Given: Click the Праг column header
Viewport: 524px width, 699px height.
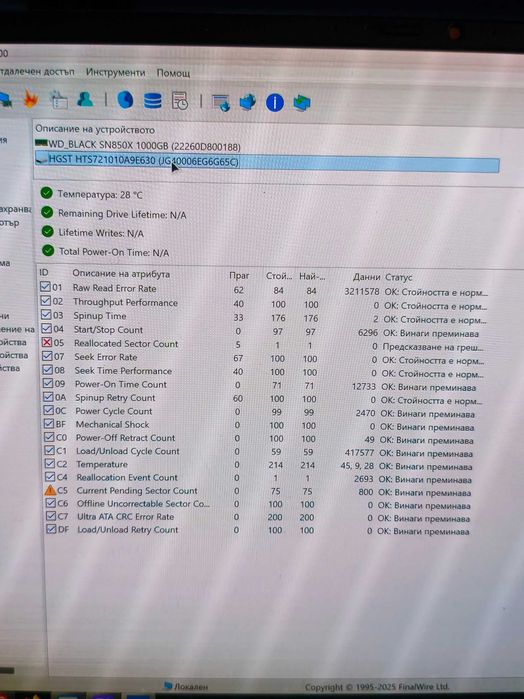Looking at the screenshot, I should click(239, 275).
